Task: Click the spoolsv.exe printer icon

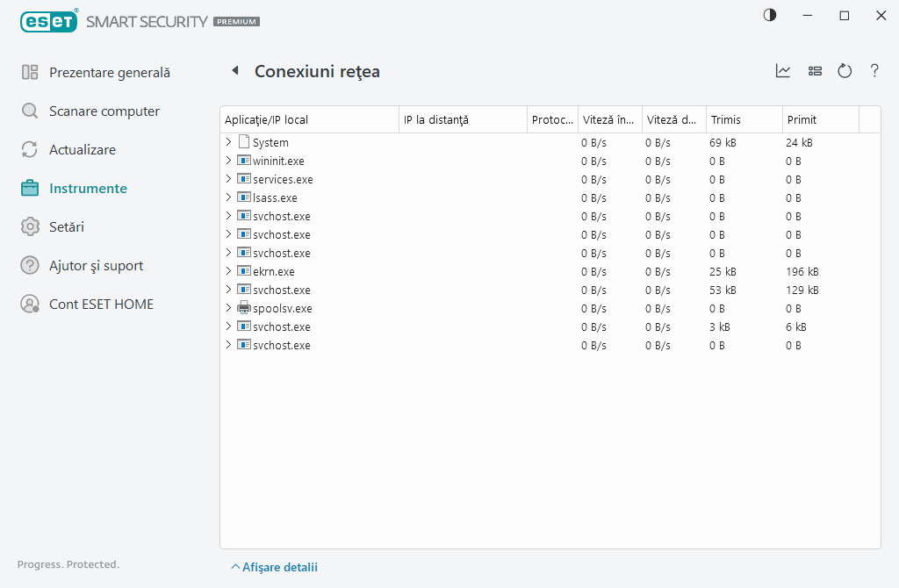Action: (244, 308)
